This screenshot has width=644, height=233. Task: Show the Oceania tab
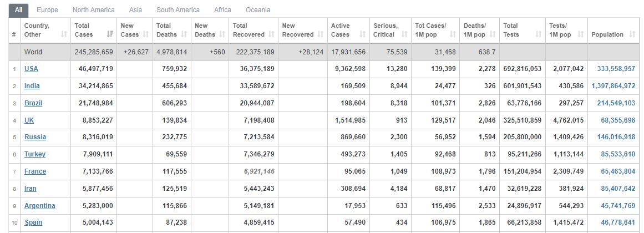pyautogui.click(x=258, y=9)
